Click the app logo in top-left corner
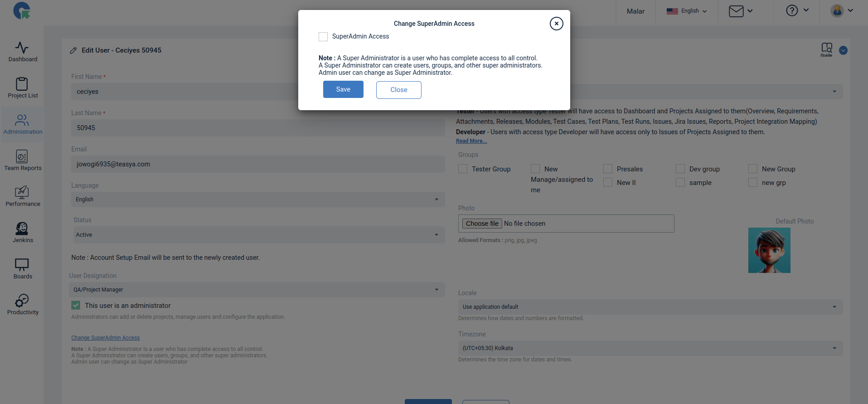This screenshot has height=404, width=868. click(x=21, y=10)
